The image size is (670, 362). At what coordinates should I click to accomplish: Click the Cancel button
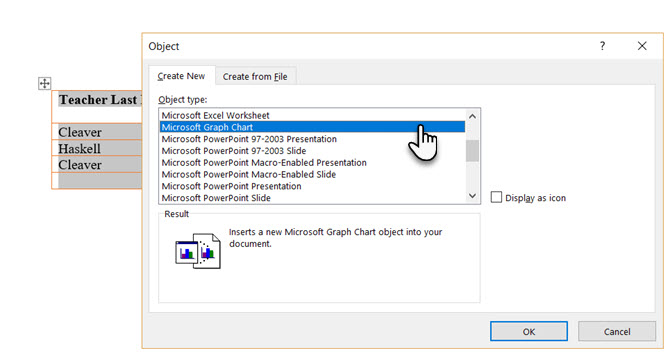(x=617, y=331)
